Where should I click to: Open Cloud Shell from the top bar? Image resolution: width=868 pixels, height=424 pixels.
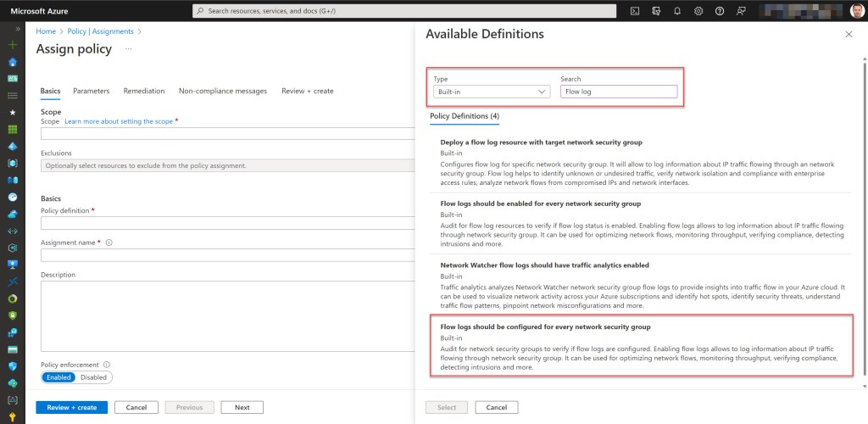point(634,11)
